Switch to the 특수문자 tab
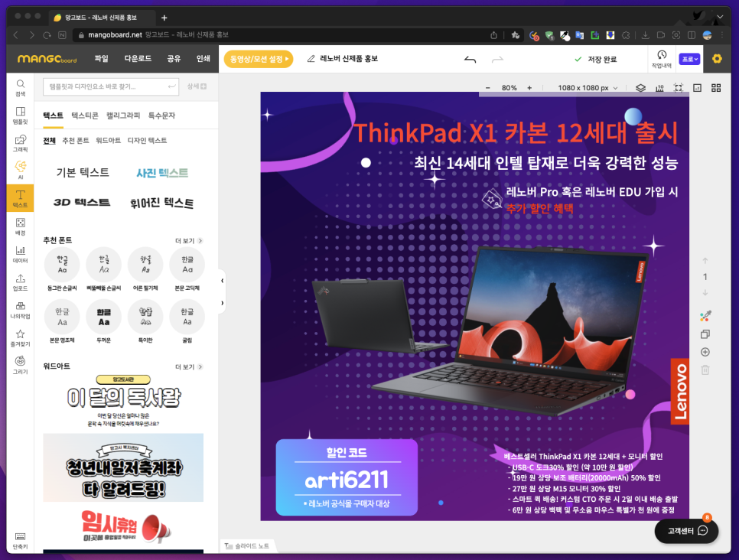The height and width of the screenshot is (560, 739). 161,116
